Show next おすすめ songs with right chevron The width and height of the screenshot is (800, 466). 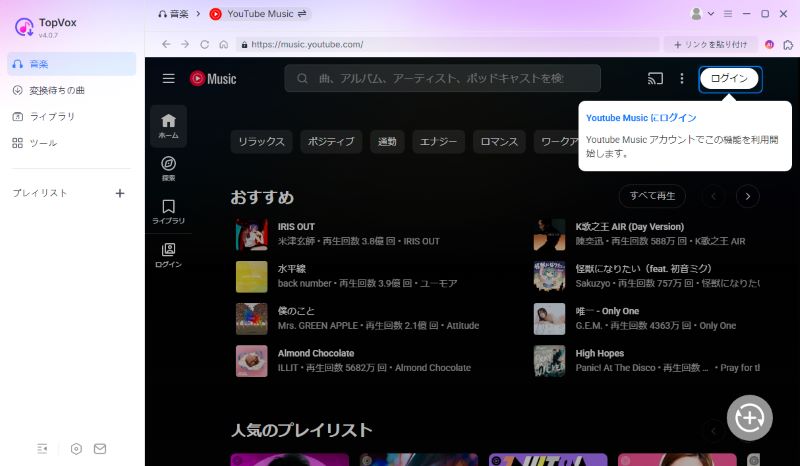coord(747,196)
